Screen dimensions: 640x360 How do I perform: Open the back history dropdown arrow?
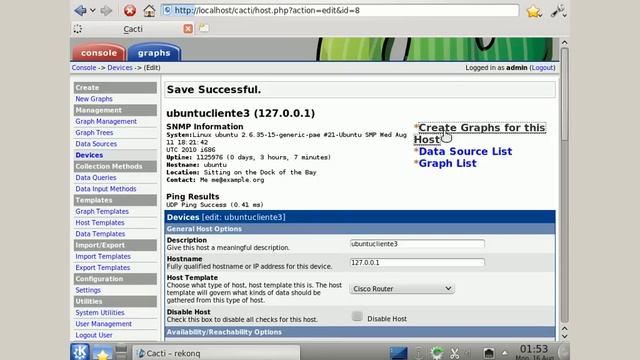(x=93, y=10)
